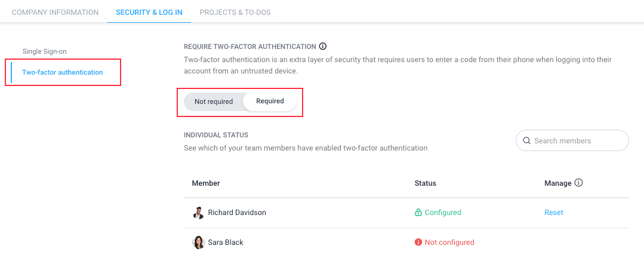The height and width of the screenshot is (261, 644).
Task: Click the Member column header
Action: [206, 183]
